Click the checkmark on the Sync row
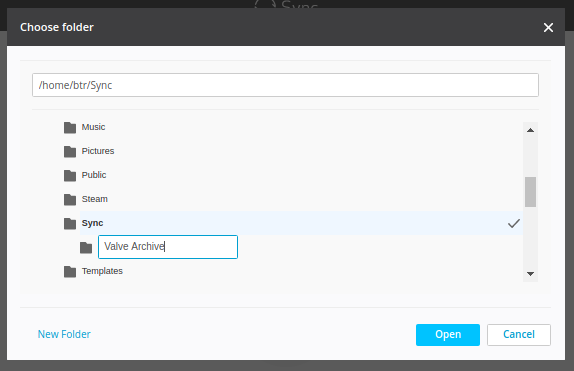 (x=514, y=223)
